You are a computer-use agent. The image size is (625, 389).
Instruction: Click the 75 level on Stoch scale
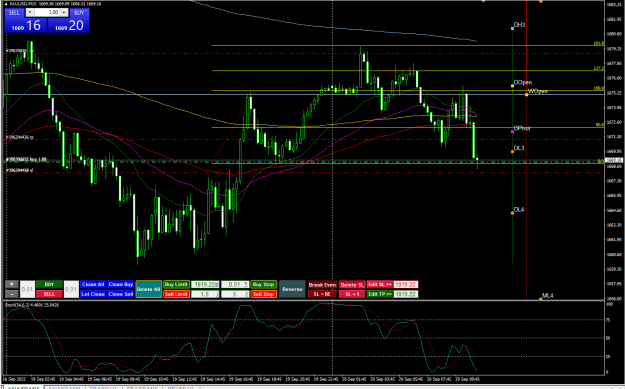click(609, 319)
